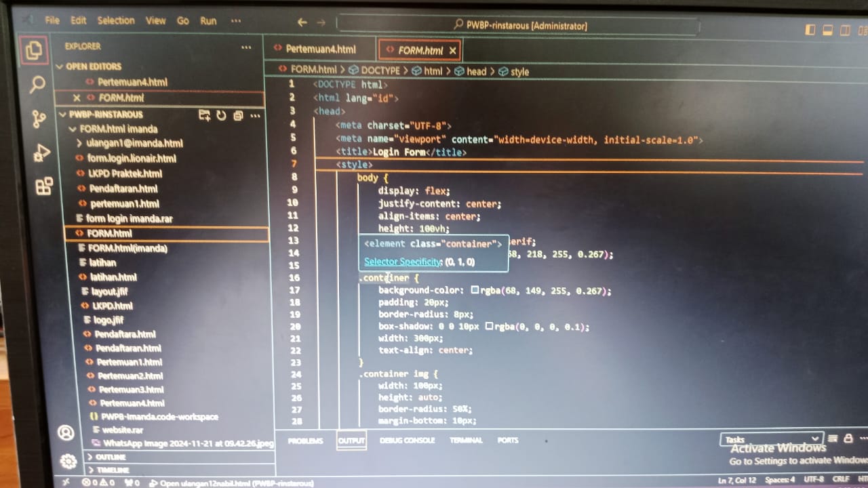Open the Source Control view
The image size is (868, 488).
(39, 119)
